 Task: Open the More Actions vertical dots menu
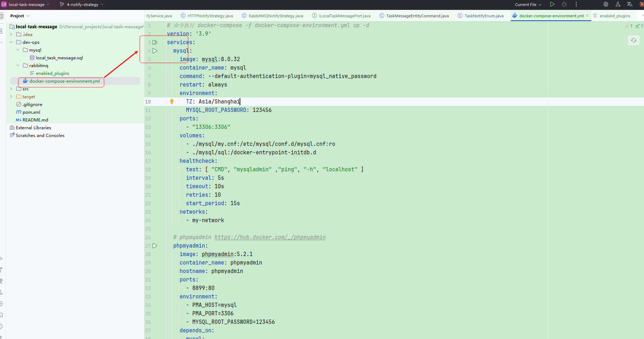(x=576, y=4)
